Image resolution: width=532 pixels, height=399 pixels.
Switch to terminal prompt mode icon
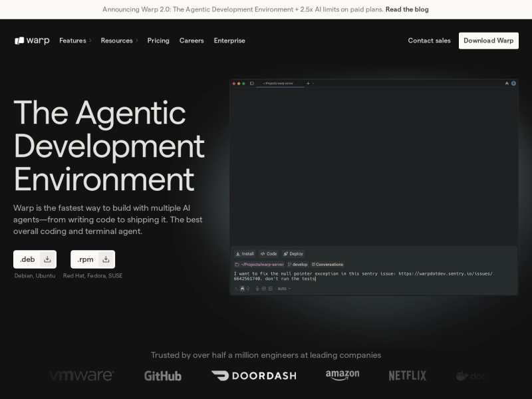click(237, 289)
